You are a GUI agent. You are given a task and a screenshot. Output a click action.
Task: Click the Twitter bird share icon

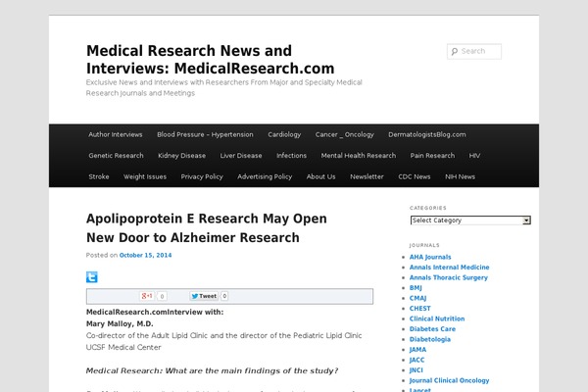(x=92, y=276)
